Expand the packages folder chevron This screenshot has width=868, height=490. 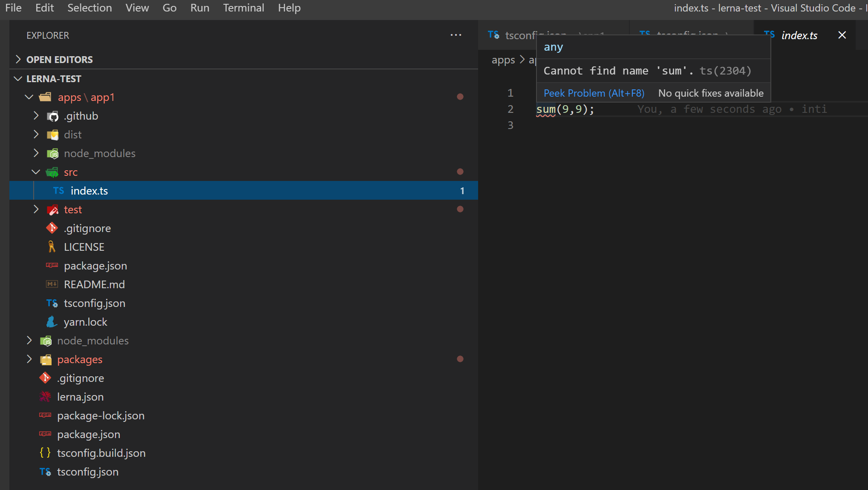tap(29, 359)
